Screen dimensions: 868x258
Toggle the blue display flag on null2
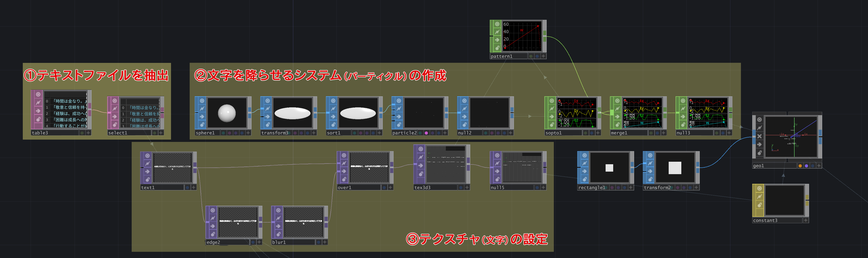point(504,133)
